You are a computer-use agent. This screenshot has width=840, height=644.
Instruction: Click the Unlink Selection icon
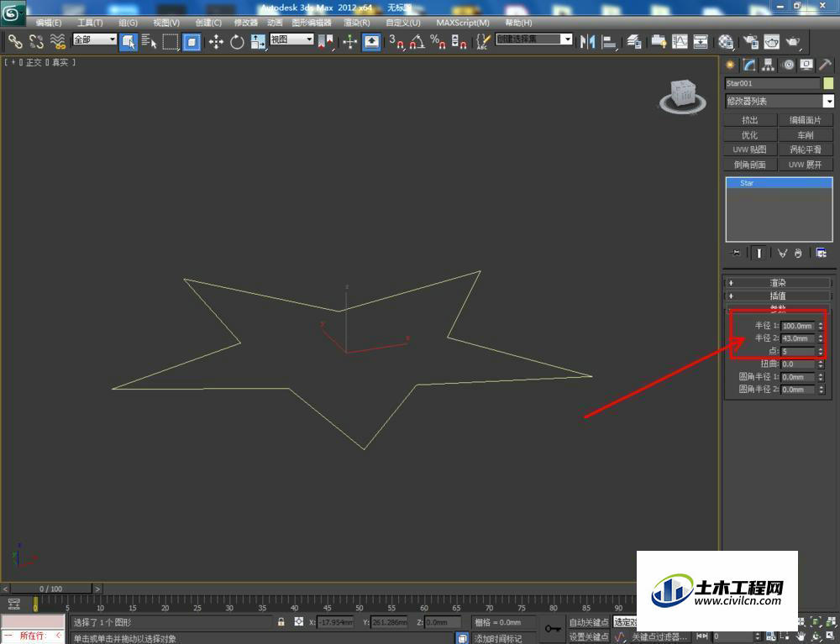(36, 40)
